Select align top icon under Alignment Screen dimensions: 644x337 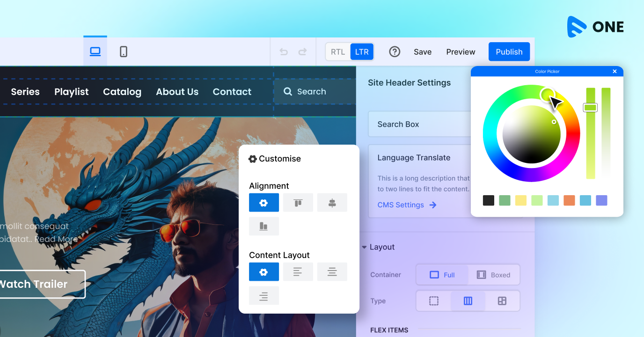[298, 203]
